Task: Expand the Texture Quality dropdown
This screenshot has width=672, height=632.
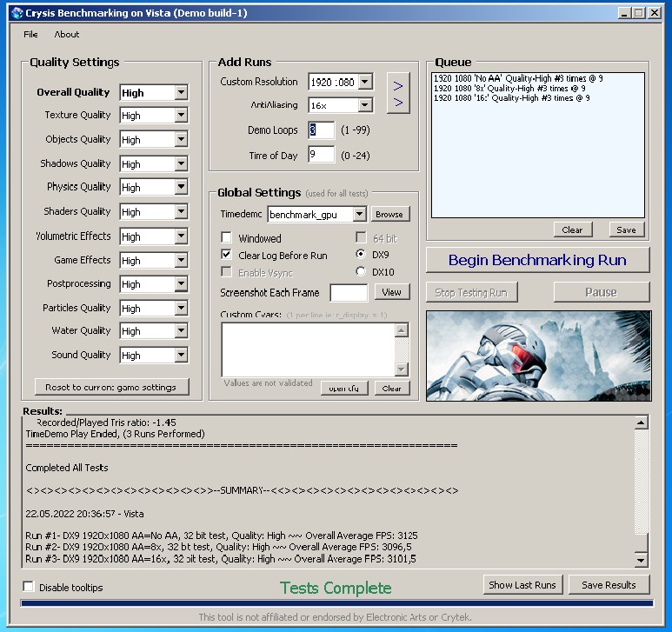Action: (x=182, y=115)
